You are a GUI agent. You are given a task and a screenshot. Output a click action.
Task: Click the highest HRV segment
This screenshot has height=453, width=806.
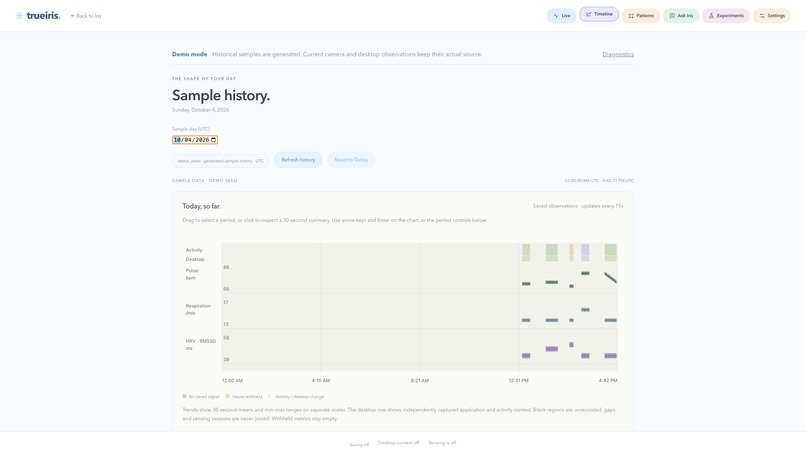pyautogui.click(x=572, y=345)
